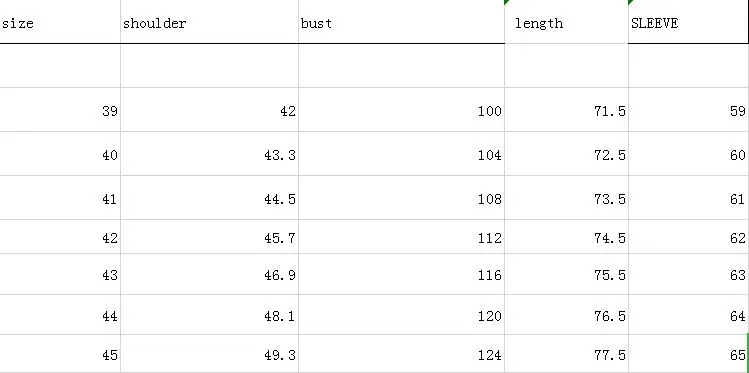Click the bust cell showing 108

(x=401, y=198)
